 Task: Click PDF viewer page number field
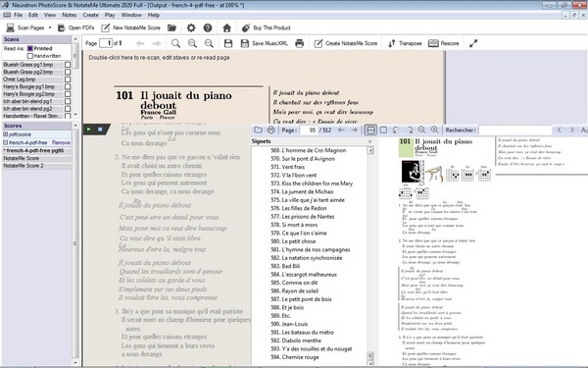point(309,131)
